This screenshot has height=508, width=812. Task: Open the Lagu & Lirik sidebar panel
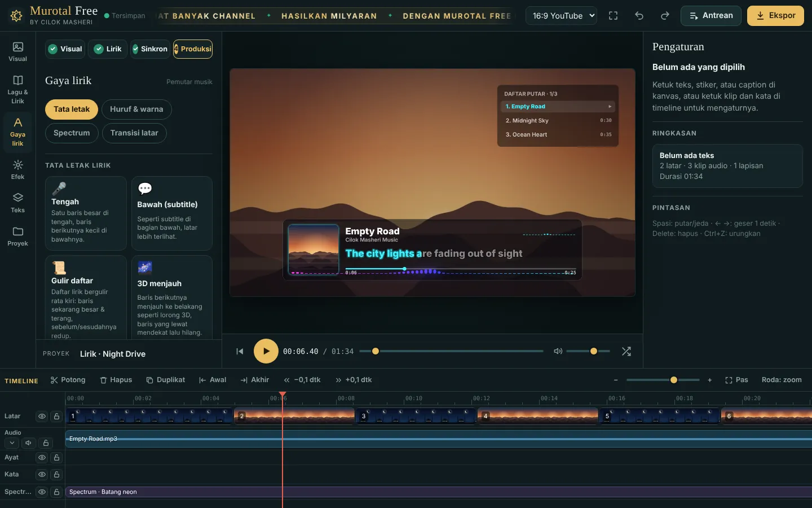click(x=17, y=89)
